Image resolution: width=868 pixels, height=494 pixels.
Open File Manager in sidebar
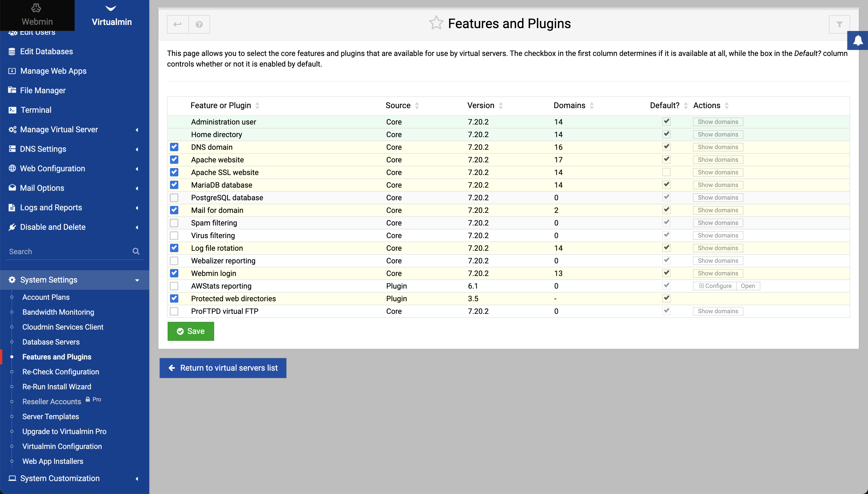coord(43,91)
